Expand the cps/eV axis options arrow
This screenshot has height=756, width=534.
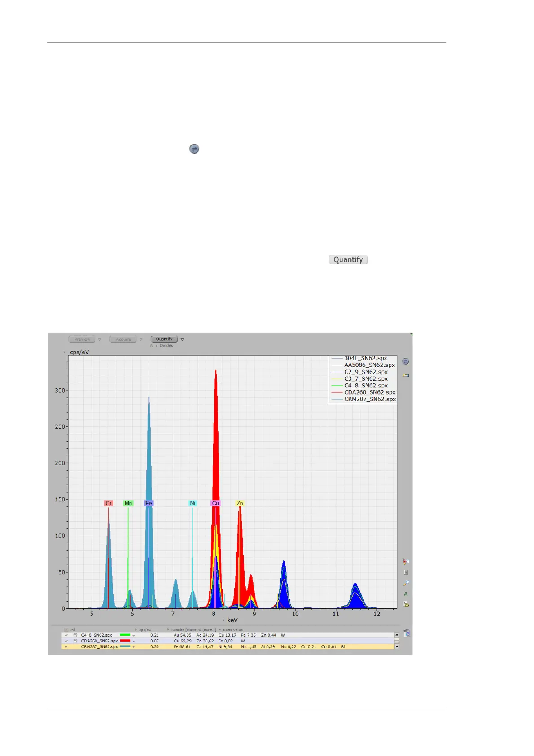coord(64,352)
